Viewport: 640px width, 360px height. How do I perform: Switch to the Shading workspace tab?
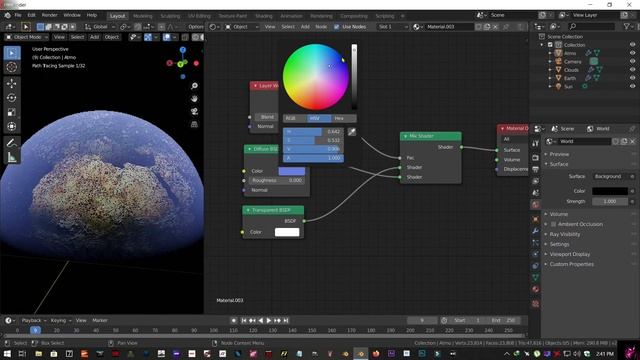[264, 16]
